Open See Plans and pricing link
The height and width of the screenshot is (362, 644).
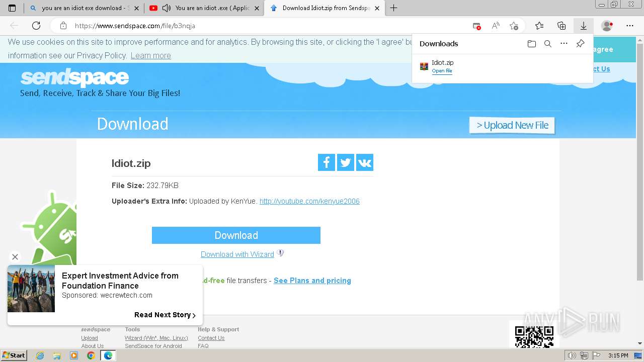[x=312, y=281]
